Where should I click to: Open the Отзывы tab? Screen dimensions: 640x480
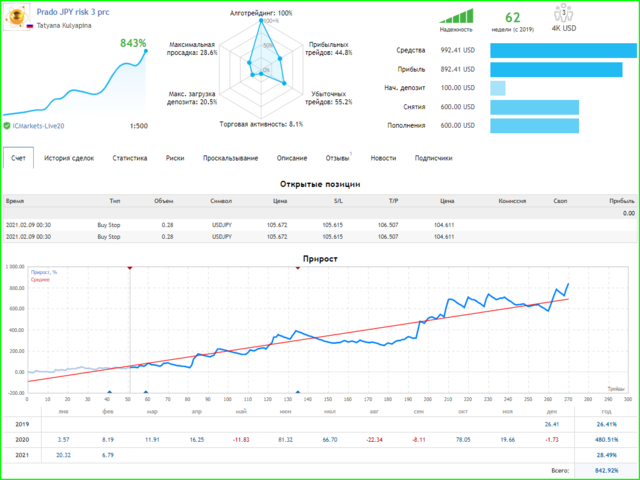point(338,158)
